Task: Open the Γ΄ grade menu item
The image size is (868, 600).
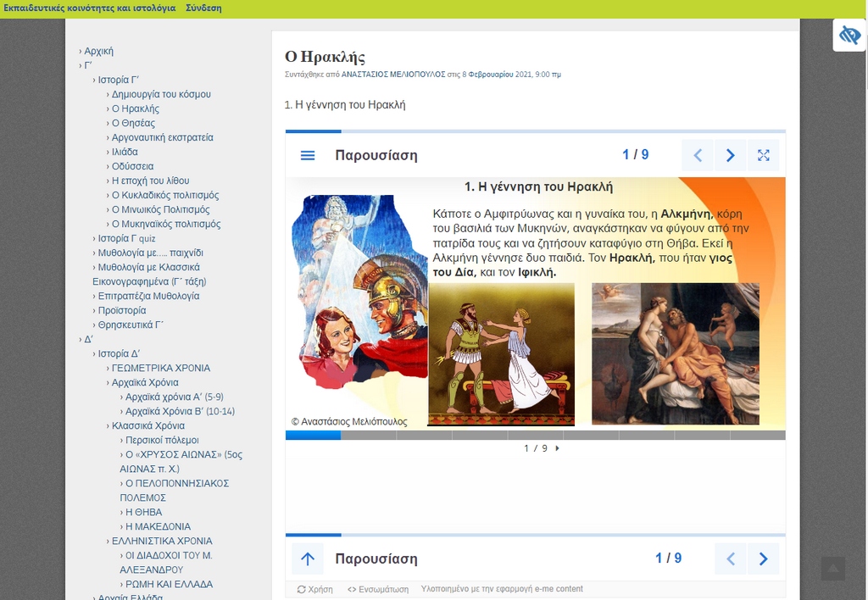Action: coord(88,65)
